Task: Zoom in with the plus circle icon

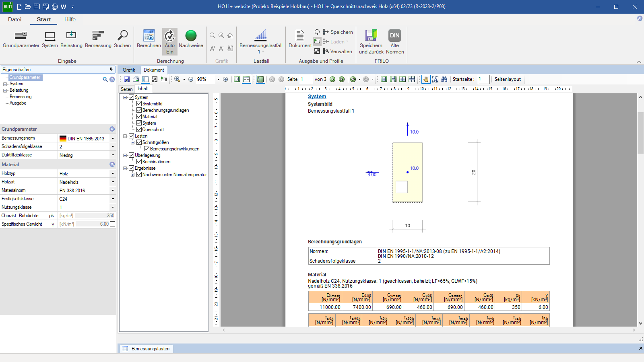Action: tap(225, 79)
